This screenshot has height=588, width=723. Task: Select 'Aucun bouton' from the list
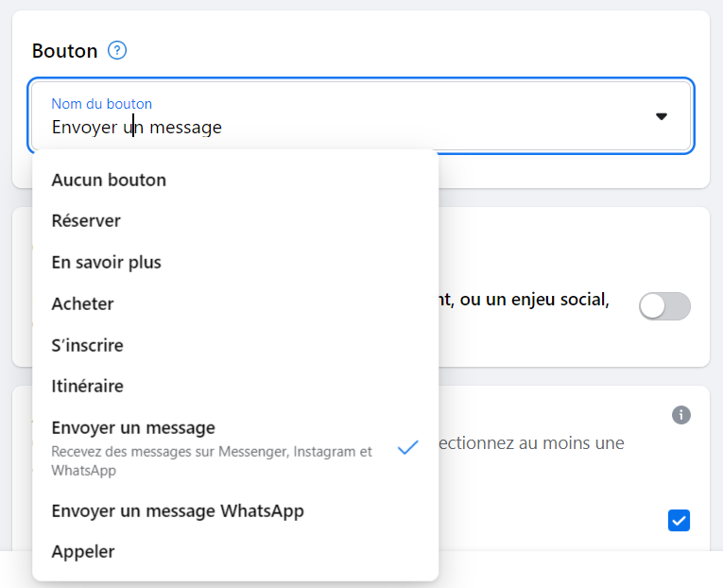(109, 180)
